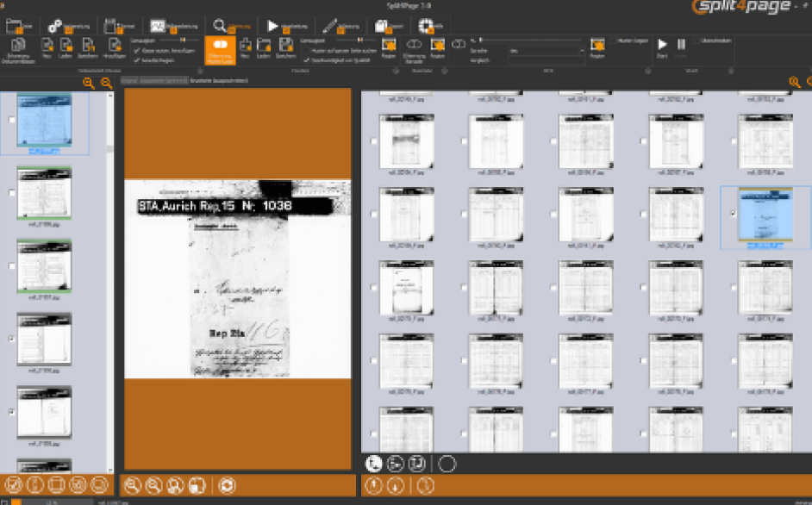This screenshot has width=812, height=505.
Task: Enable Muster auf ganzer Seite suchen
Action: [x=307, y=51]
